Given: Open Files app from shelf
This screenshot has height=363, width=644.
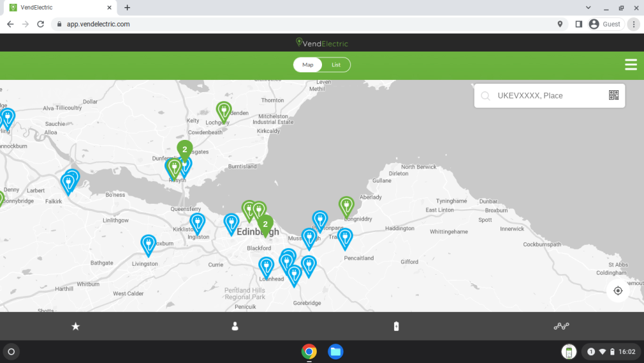Looking at the screenshot, I should pyautogui.click(x=335, y=351).
